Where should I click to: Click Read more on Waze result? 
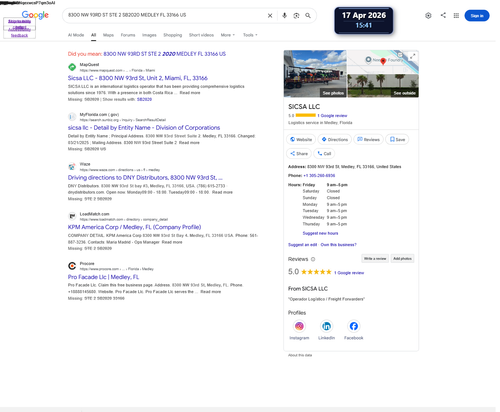[x=222, y=192]
